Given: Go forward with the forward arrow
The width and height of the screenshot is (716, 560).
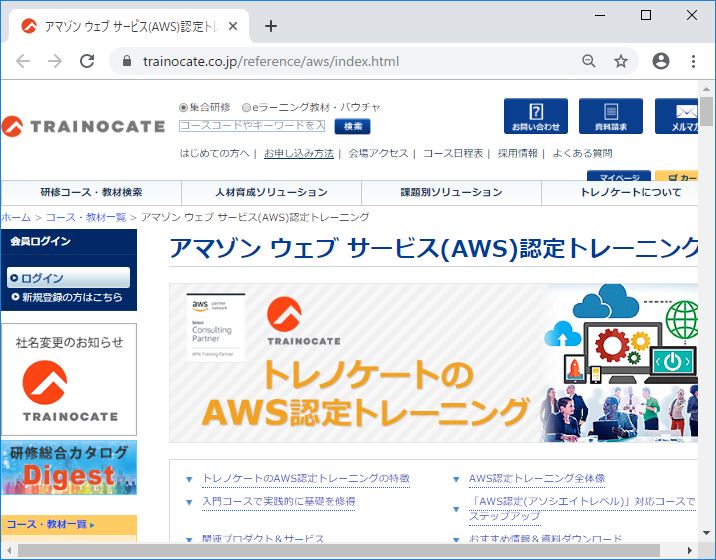Looking at the screenshot, I should (x=55, y=61).
